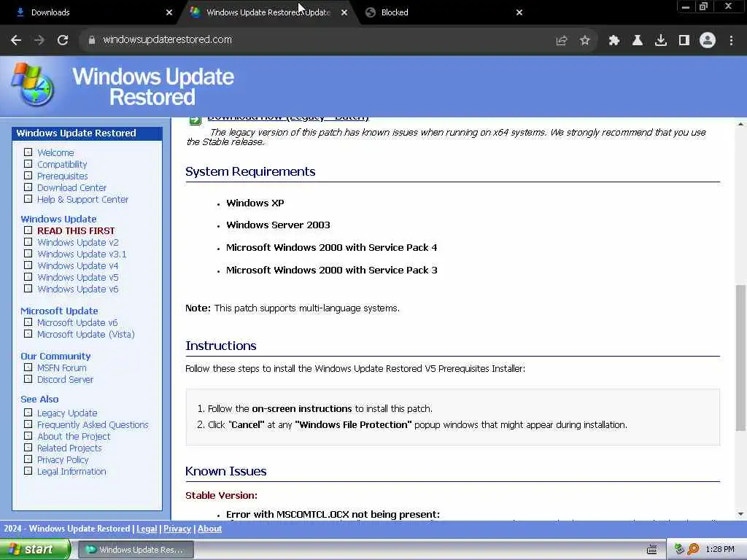Viewport: 747px width, 560px height.
Task: Click the taskbar clock showing 1:28 PM
Action: tap(720, 550)
